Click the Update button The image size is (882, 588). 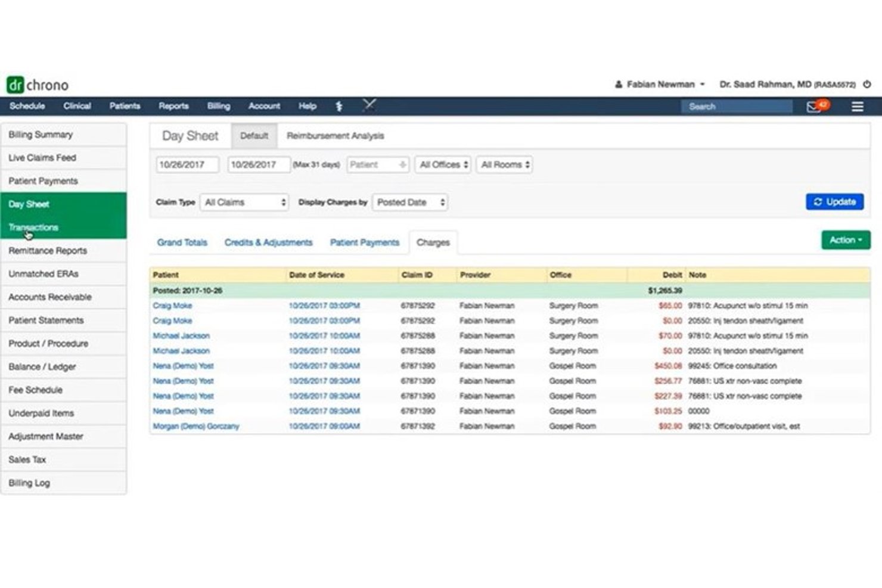[x=835, y=202]
